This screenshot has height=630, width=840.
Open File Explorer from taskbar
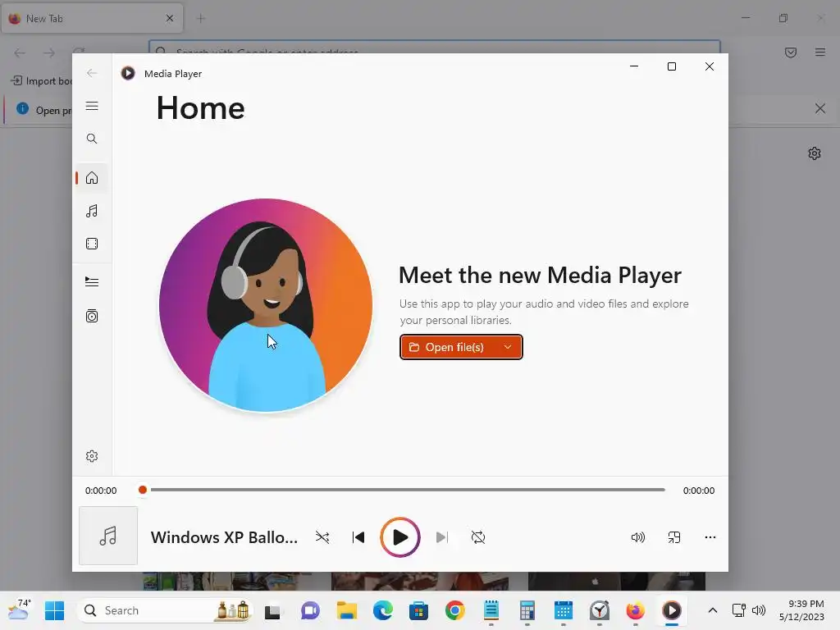pyautogui.click(x=347, y=610)
